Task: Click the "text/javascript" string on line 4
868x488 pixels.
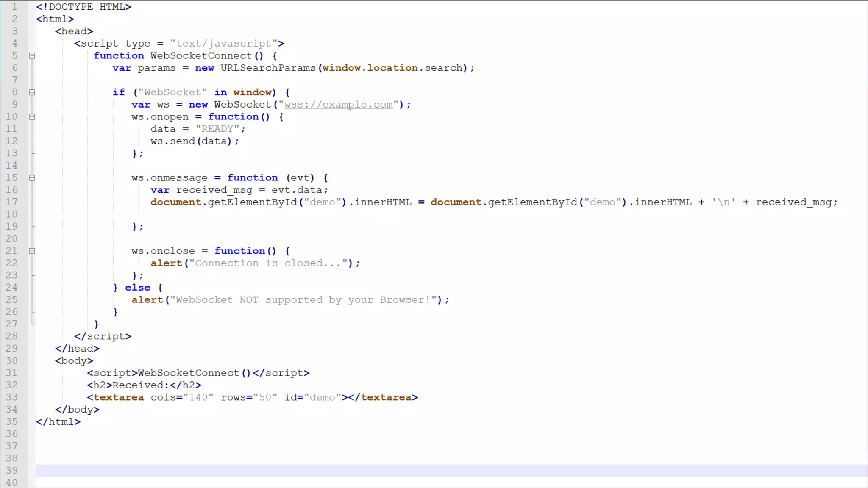Action: click(224, 44)
